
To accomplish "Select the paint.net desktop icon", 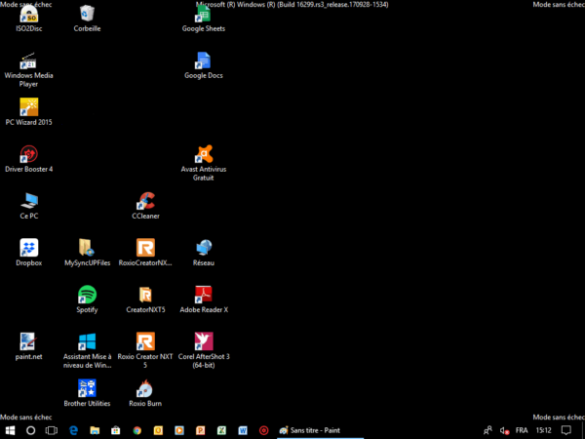I will point(29,347).
